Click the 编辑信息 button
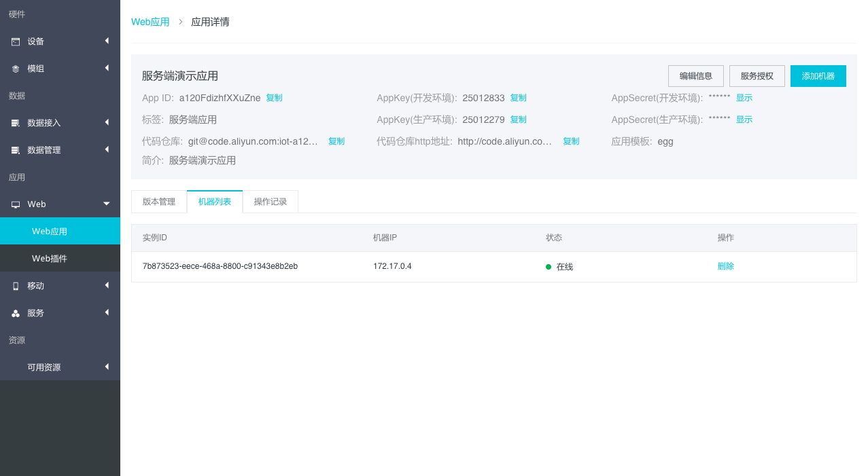Image resolution: width=868 pixels, height=476 pixels. click(x=696, y=76)
